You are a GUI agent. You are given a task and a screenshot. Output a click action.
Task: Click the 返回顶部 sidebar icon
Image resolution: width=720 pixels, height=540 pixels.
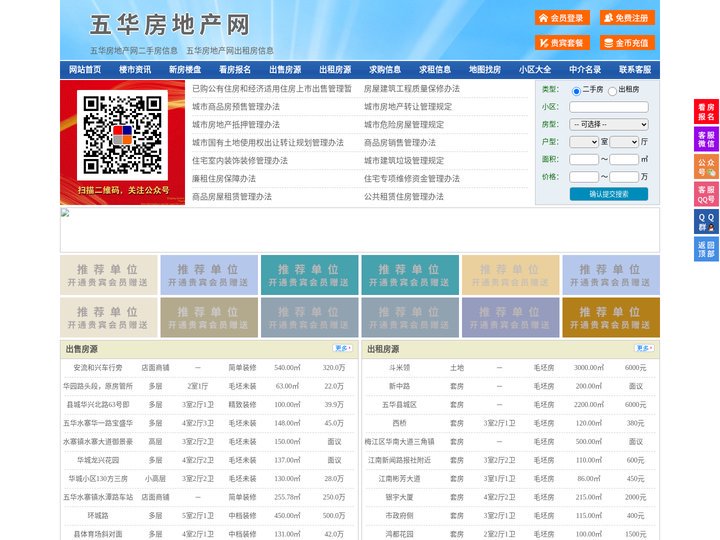pyautogui.click(x=706, y=249)
